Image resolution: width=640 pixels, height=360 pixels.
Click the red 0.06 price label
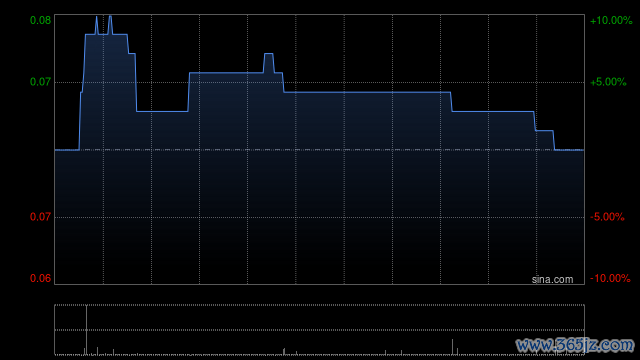(40, 278)
